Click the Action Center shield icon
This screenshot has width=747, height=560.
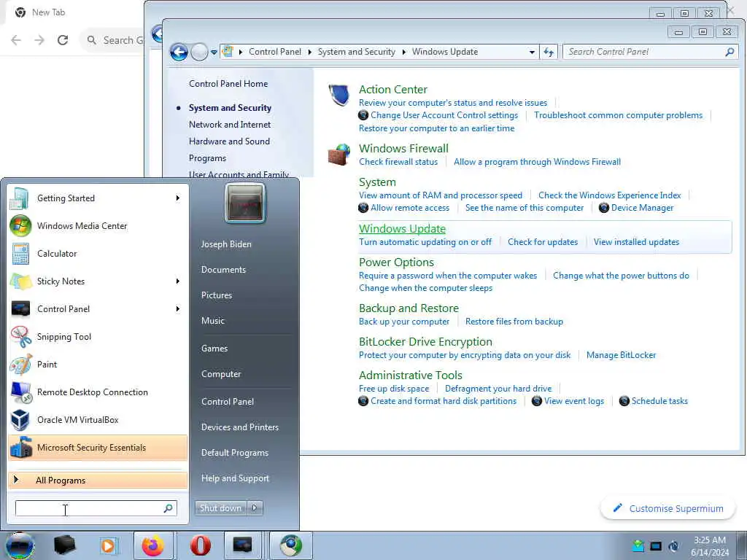[x=339, y=94]
